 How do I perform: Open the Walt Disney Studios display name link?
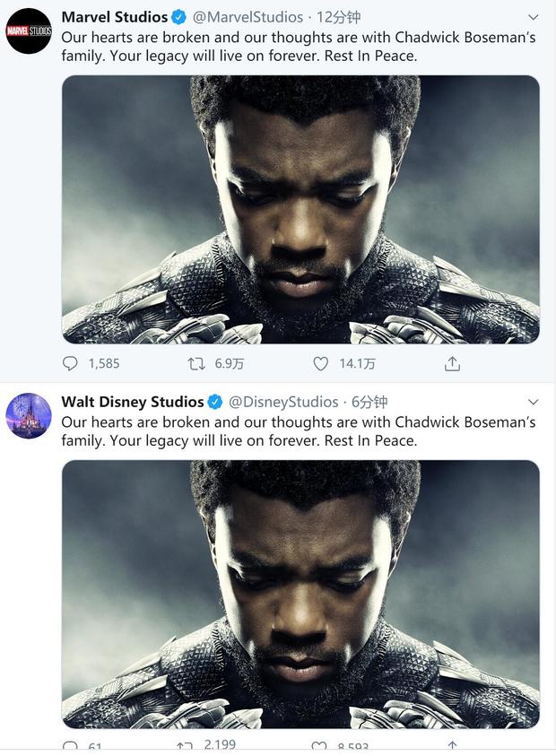(133, 402)
